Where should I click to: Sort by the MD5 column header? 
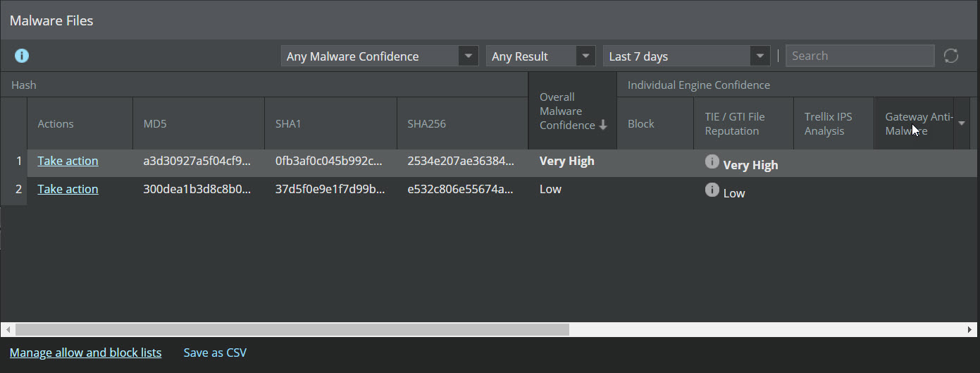pyautogui.click(x=199, y=123)
